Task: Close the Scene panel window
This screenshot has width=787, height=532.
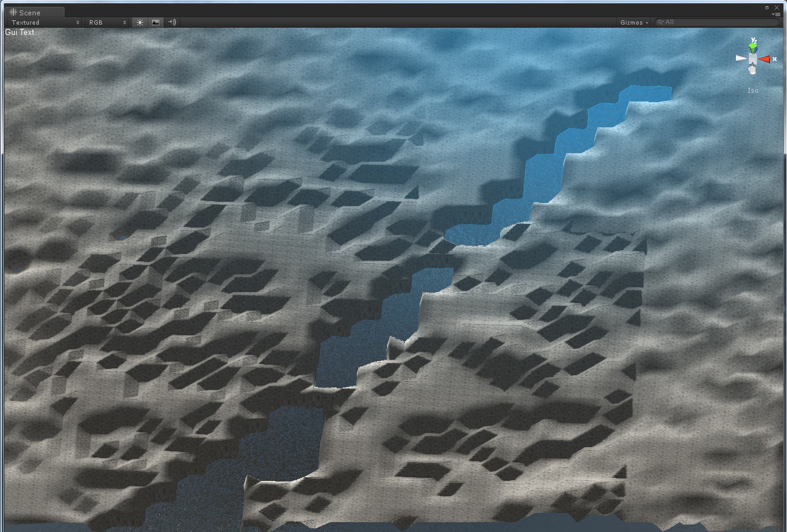Action: pyautogui.click(x=777, y=7)
